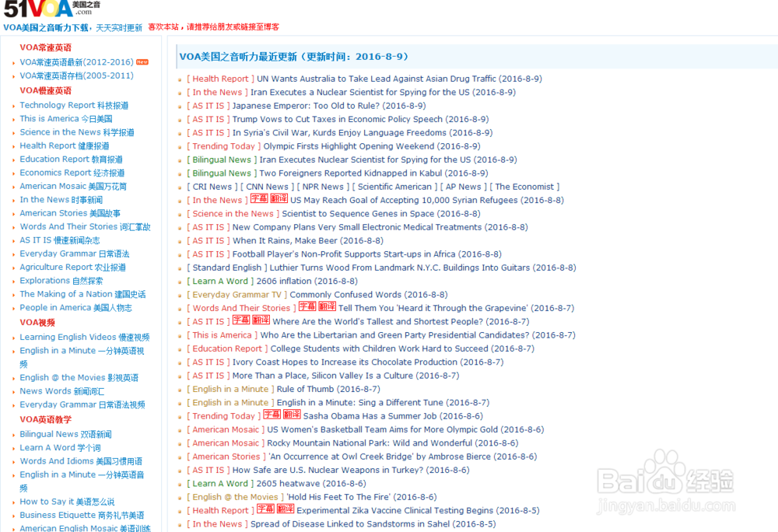Click the New badge beside VOA常速英语最新
The width and height of the screenshot is (778, 532).
(x=142, y=62)
